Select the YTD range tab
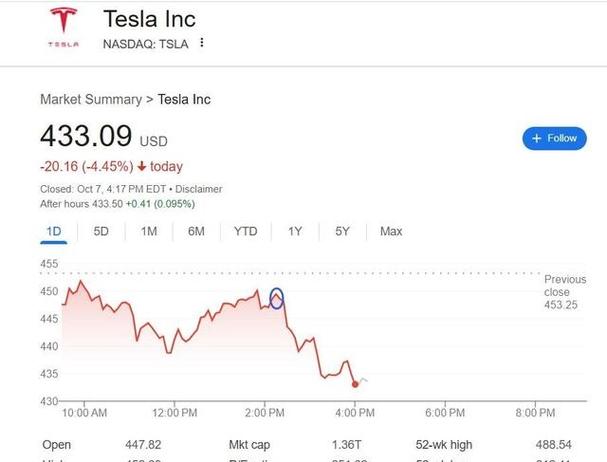Image resolution: width=607 pixels, height=462 pixels. (x=245, y=231)
